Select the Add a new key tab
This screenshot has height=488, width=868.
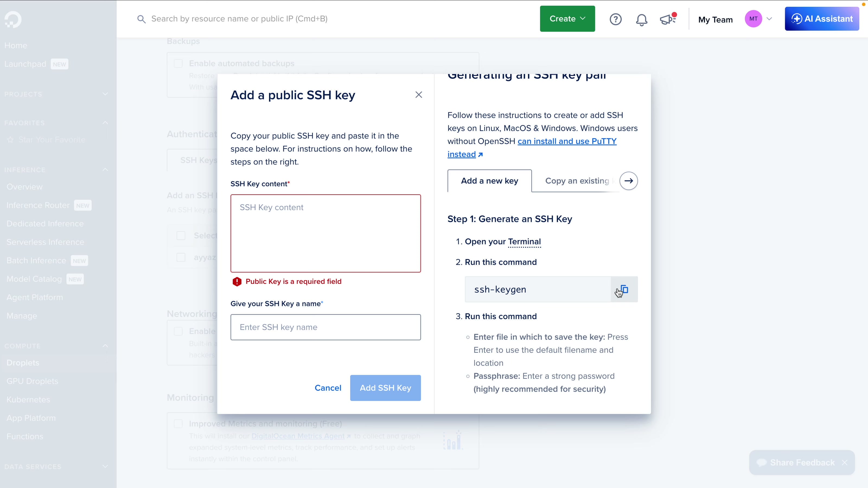(x=489, y=181)
